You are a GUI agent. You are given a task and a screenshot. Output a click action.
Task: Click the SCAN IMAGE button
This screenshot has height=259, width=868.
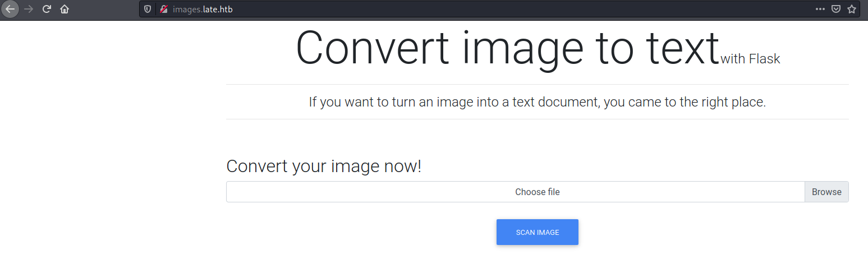537,232
